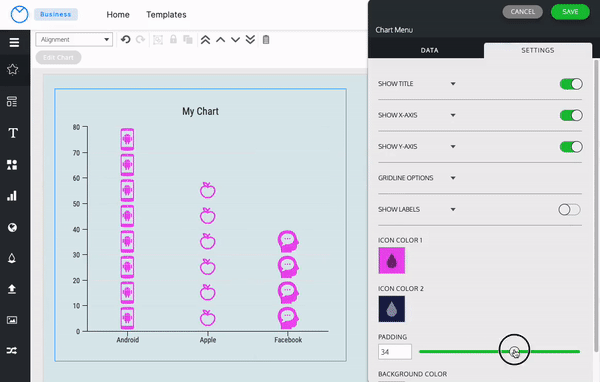This screenshot has height=382, width=600.
Task: Open the shapes and icons sidebar panel
Action: click(12, 165)
